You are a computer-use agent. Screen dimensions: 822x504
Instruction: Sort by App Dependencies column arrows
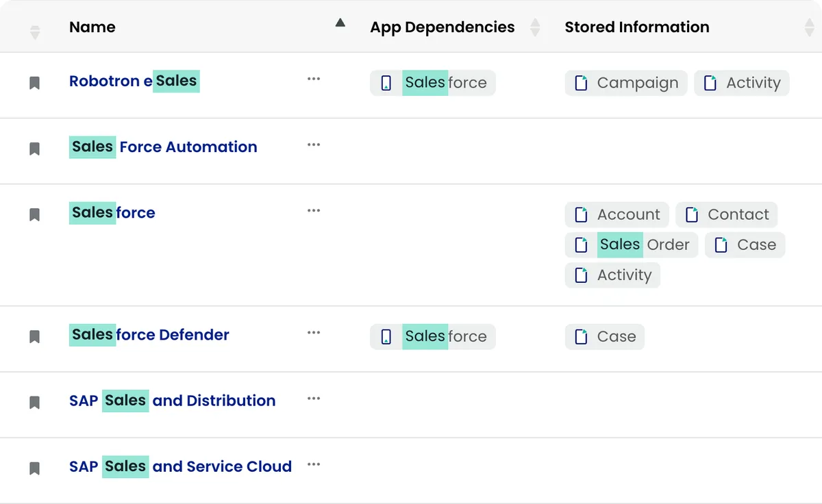pyautogui.click(x=535, y=27)
